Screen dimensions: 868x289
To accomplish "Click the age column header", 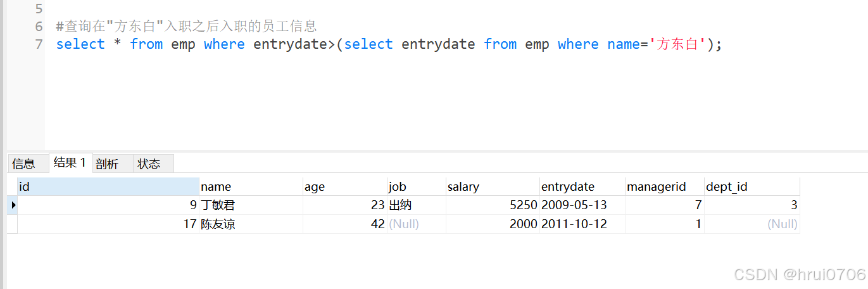I will (345, 186).
